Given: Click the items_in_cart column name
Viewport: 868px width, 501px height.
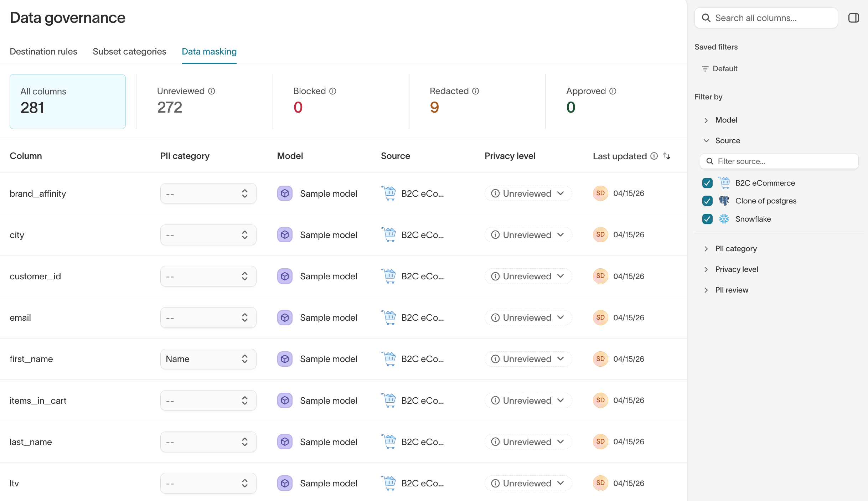Looking at the screenshot, I should [x=38, y=401].
